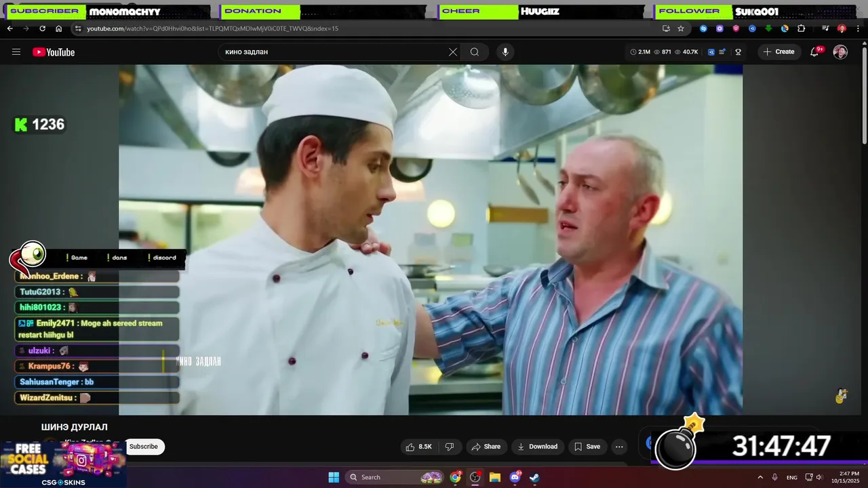Open the browser home page

58,28
